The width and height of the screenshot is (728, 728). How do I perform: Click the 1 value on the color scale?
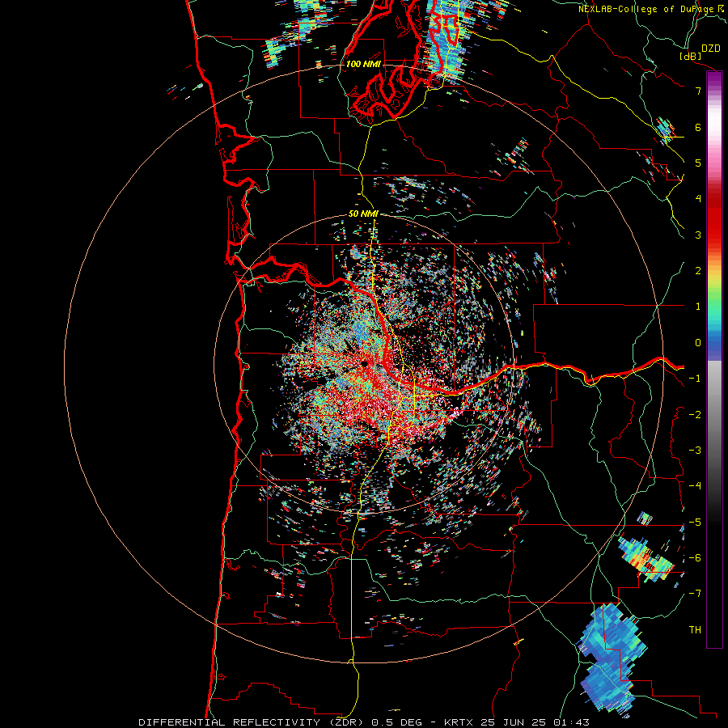[x=698, y=307]
